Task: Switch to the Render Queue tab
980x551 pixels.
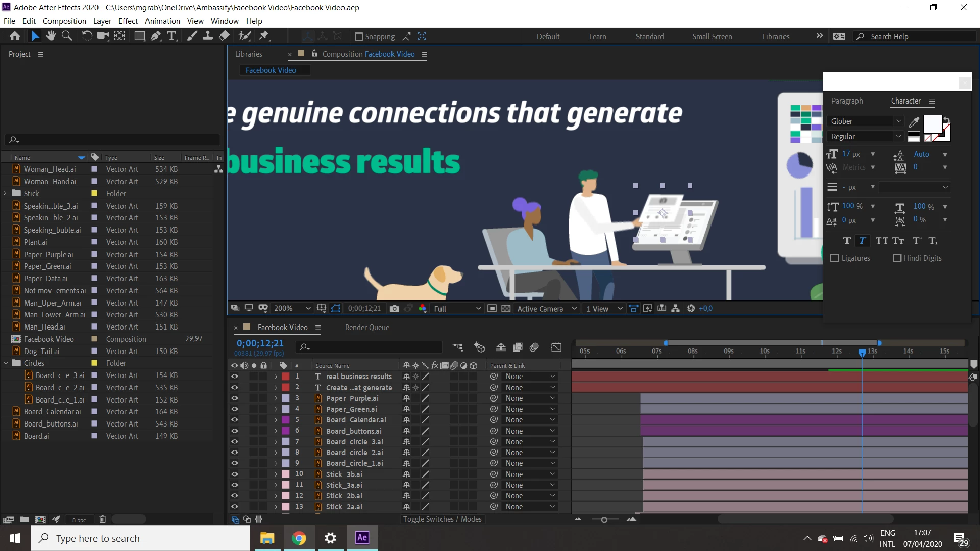Action: pyautogui.click(x=367, y=328)
